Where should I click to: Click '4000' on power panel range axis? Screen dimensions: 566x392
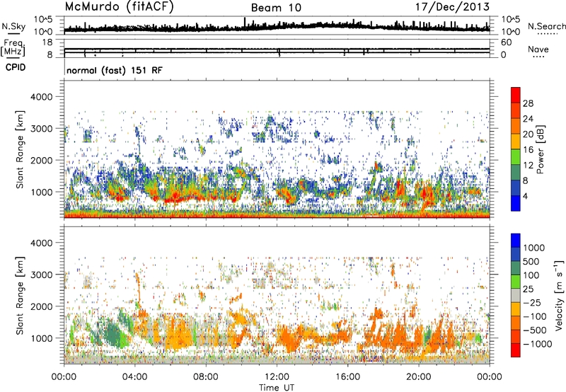click(43, 97)
